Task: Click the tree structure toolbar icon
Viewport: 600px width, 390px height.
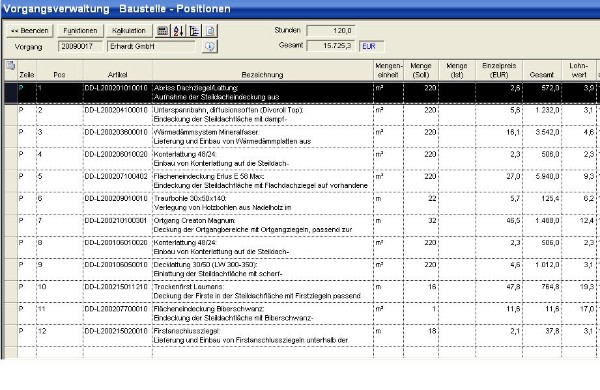Action: point(194,31)
